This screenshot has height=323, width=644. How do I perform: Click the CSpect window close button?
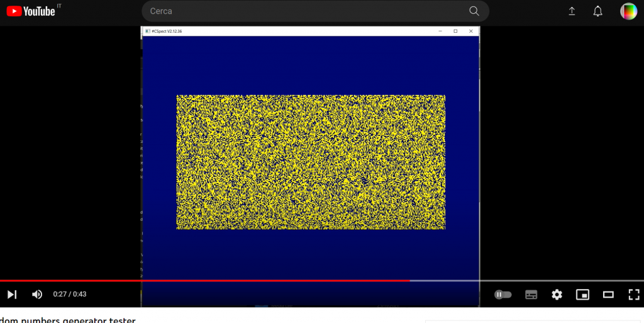pyautogui.click(x=470, y=31)
